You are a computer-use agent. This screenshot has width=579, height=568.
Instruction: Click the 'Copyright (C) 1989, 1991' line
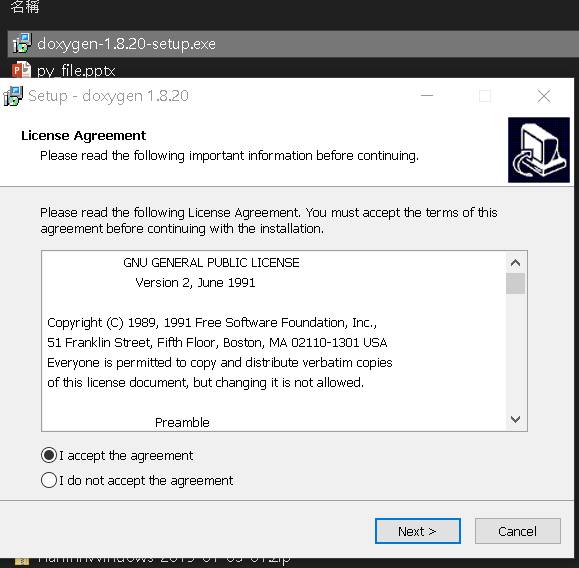tap(212, 323)
